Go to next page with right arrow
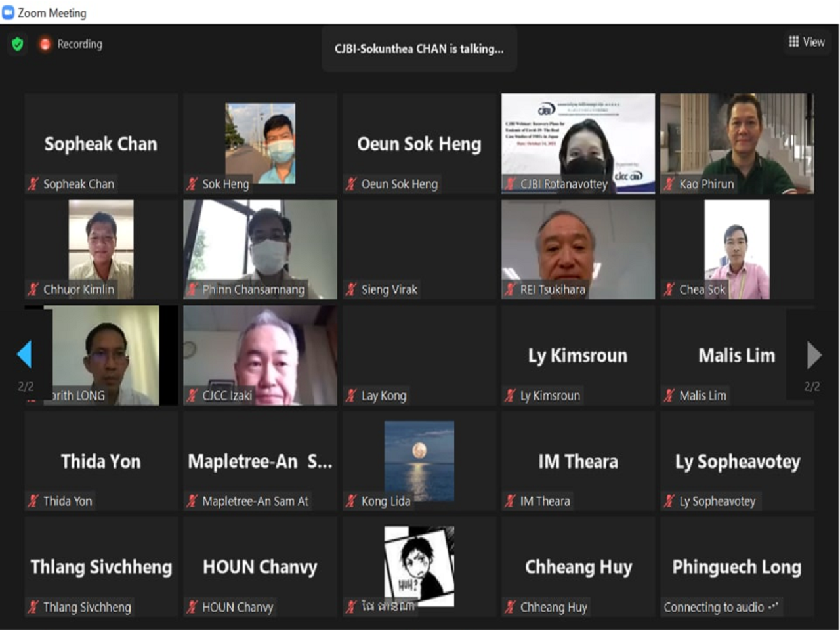This screenshot has height=630, width=840. (814, 355)
